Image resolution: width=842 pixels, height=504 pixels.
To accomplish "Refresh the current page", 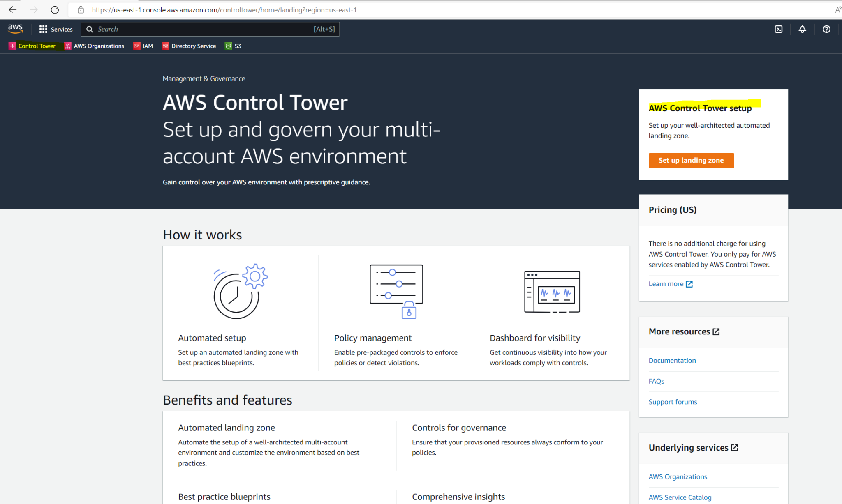I will [55, 9].
